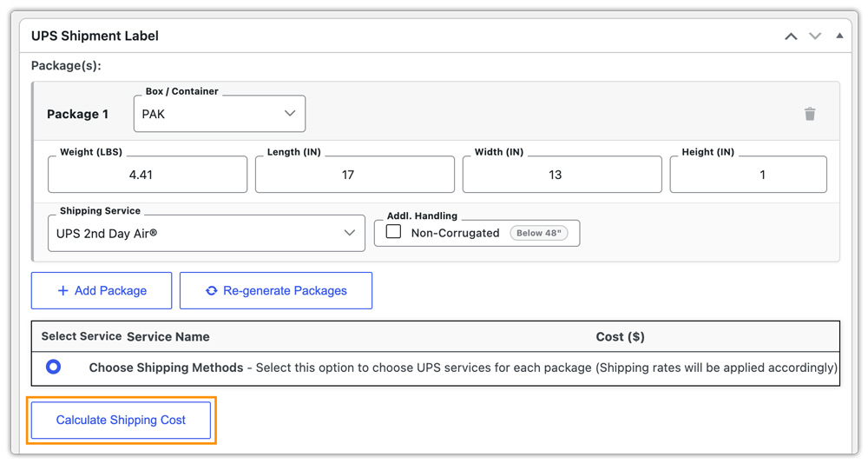Click Re-generate Packages button
Screen dimensions: 868x464
pyautogui.click(x=276, y=290)
